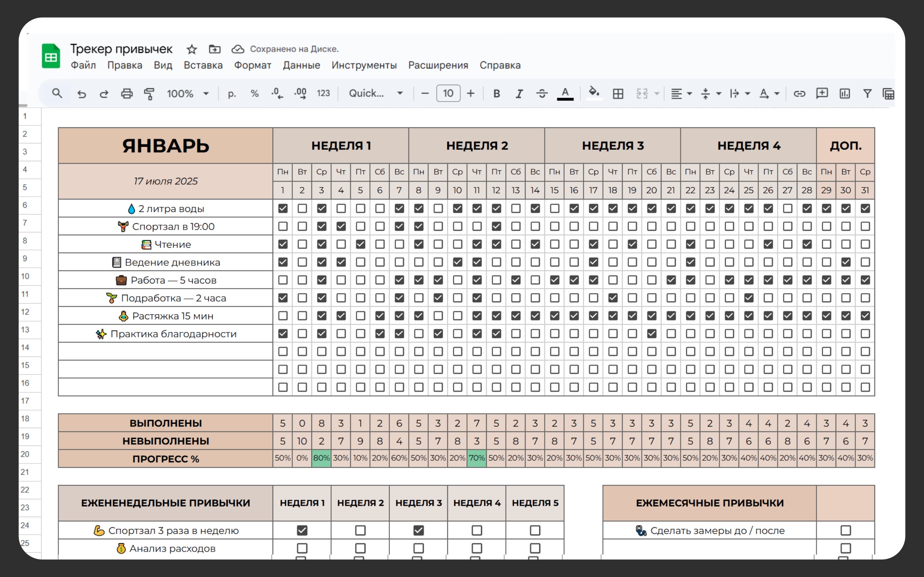Screen dimensions: 924x577
Task: Apply percent format
Action: [254, 93]
